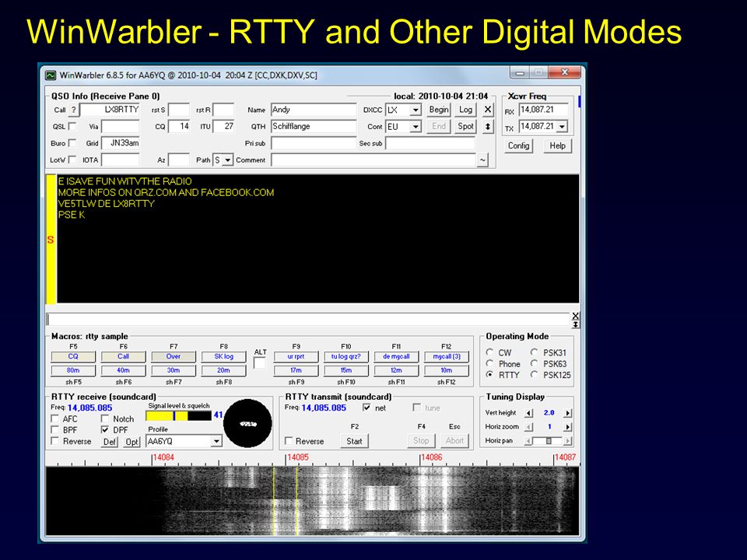Image resolution: width=747 pixels, height=560 pixels.
Task: Toggle RTTY receive Reverse checkbox
Action: 54,441
